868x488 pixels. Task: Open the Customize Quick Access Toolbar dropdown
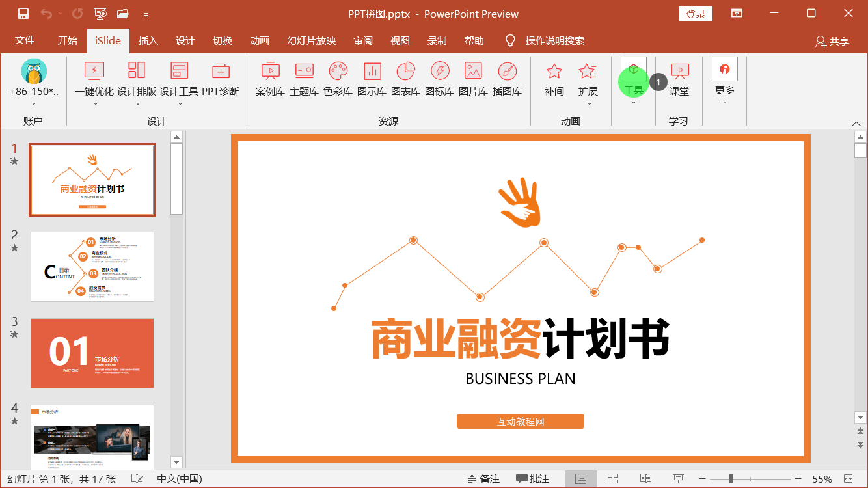click(x=146, y=14)
